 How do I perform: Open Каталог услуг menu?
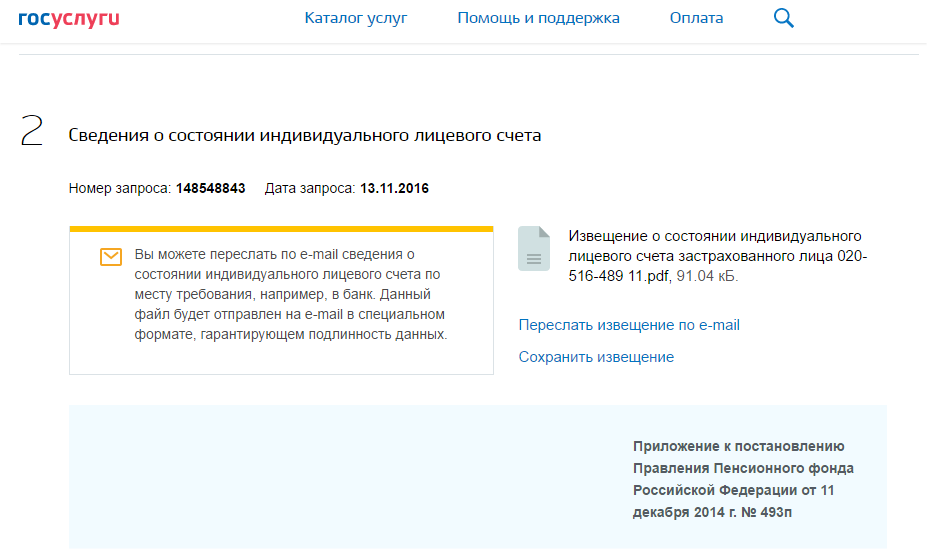[356, 18]
